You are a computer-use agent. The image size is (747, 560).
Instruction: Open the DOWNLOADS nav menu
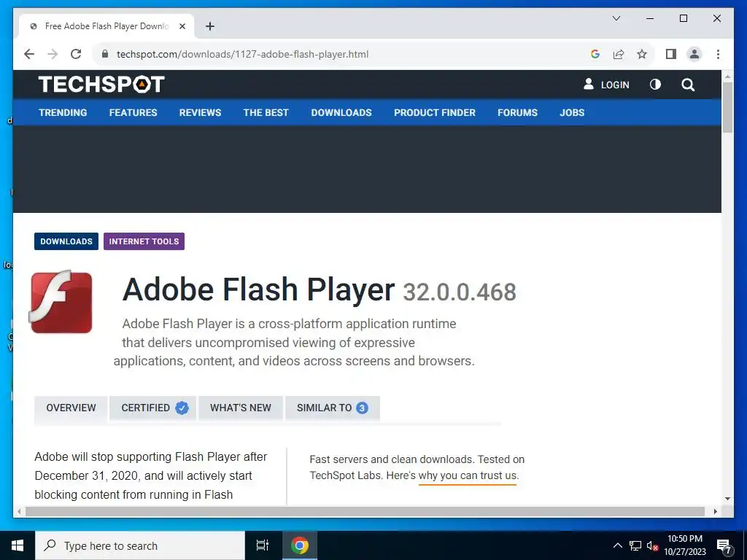tap(341, 112)
